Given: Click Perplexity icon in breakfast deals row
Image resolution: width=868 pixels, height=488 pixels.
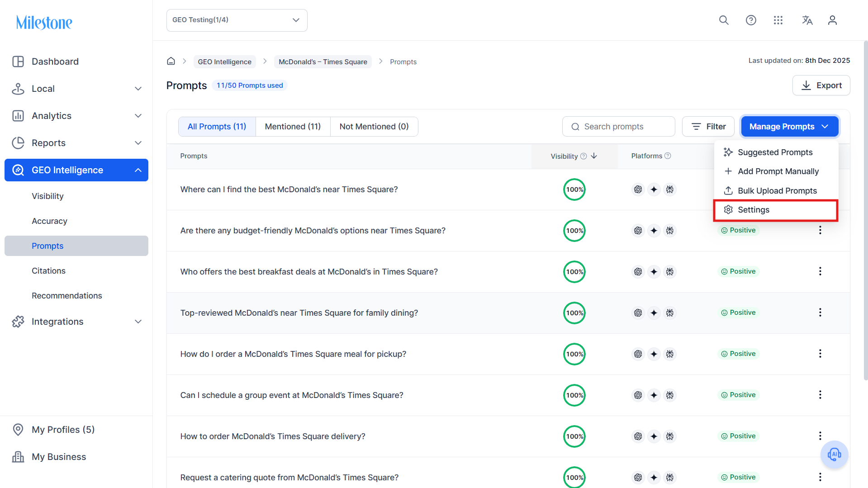Looking at the screenshot, I should [x=669, y=272].
